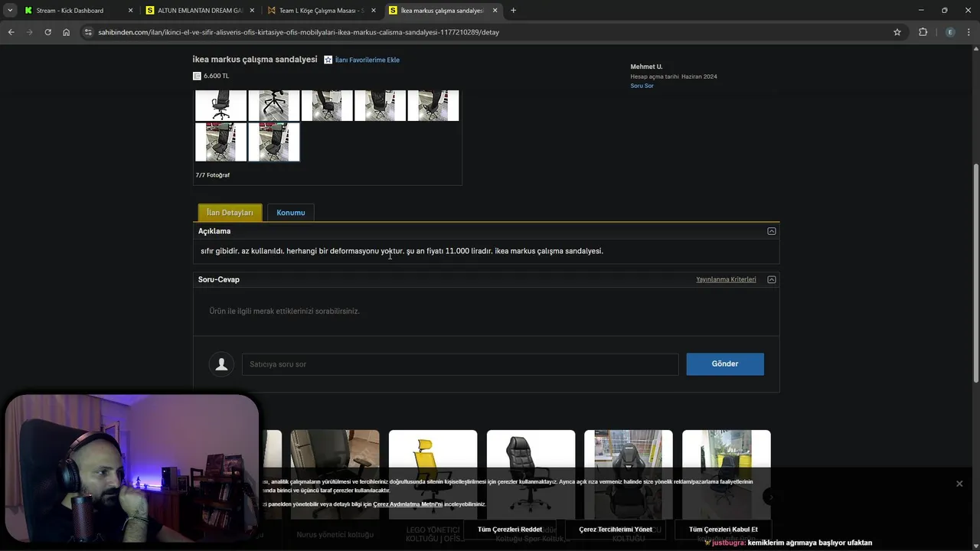
Task: Close the Stream - Kick Dashboard tab
Action: click(130, 11)
